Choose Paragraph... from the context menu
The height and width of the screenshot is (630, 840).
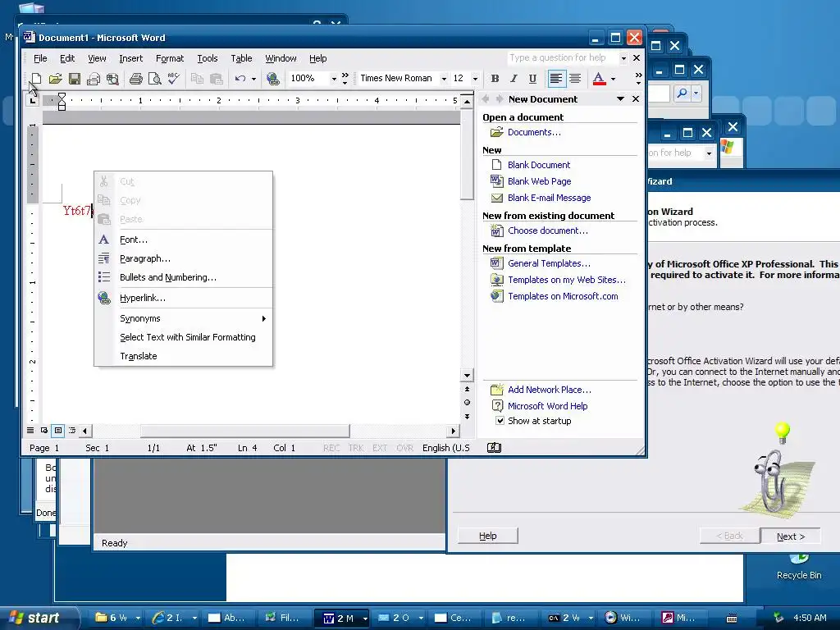tap(184, 258)
